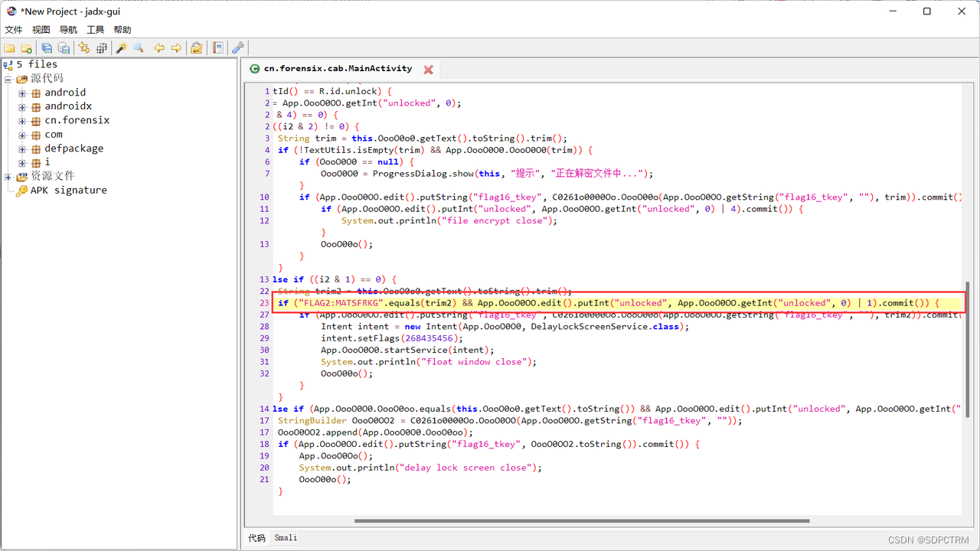Click the 源代码 folder icon
The image size is (980, 551).
[x=21, y=79]
